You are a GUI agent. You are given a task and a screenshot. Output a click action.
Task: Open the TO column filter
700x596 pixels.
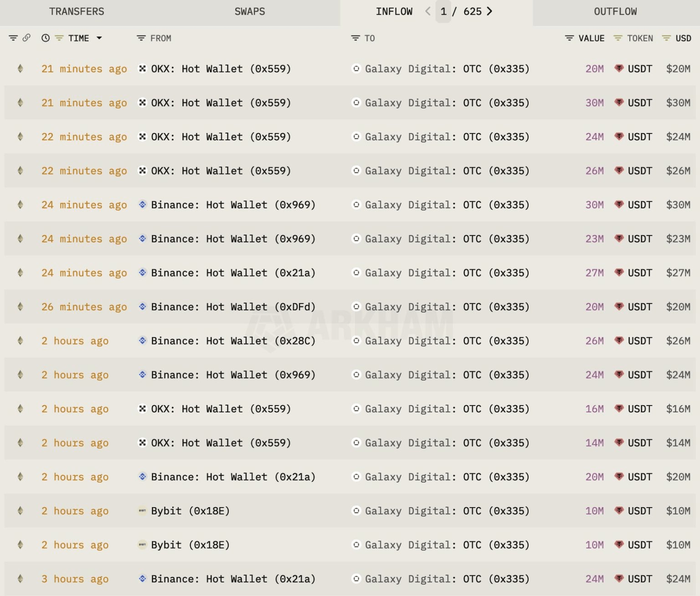coord(355,38)
